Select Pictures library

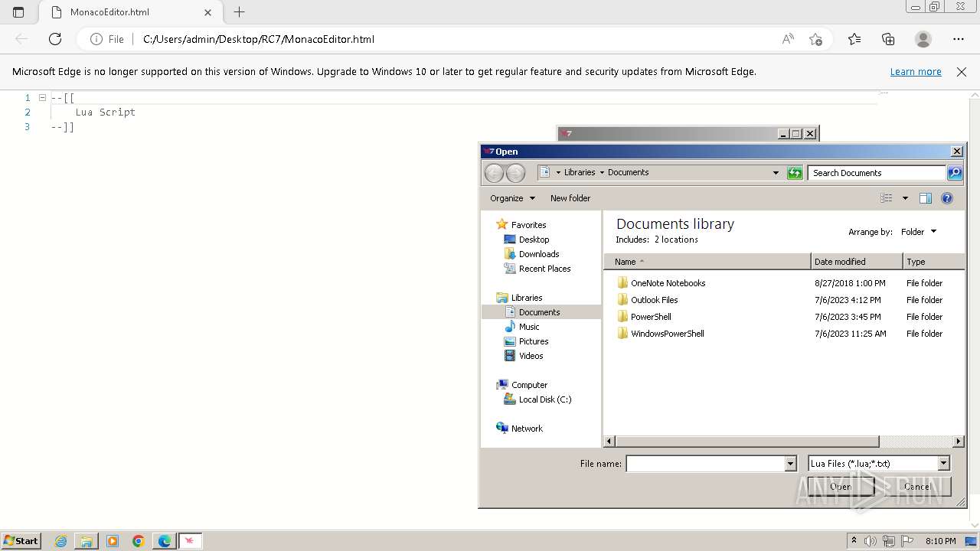tap(534, 341)
